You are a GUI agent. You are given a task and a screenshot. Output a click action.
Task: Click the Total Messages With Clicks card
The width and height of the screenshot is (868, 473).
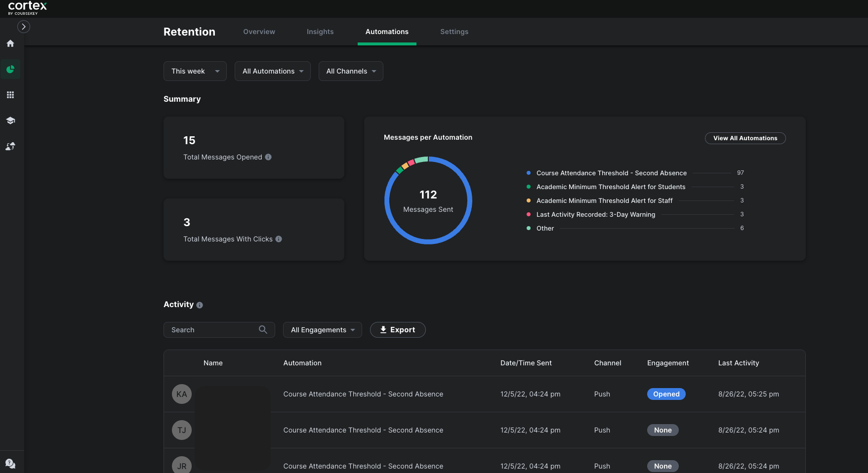point(254,230)
